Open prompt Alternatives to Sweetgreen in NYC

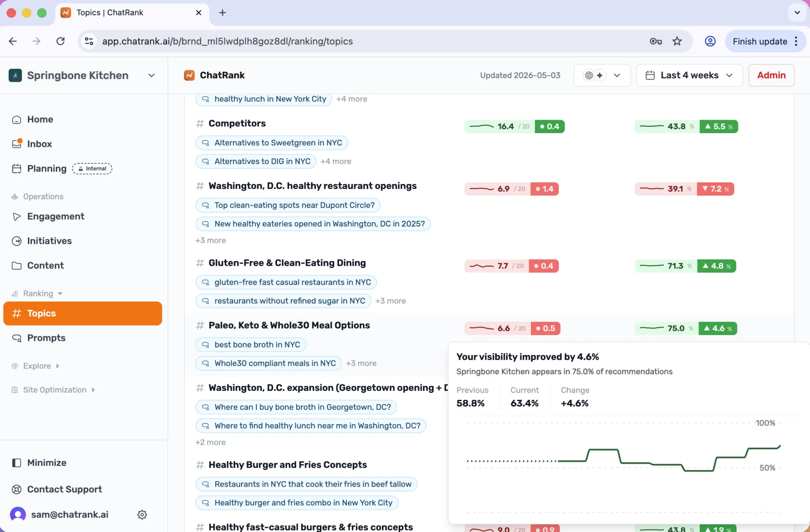(x=271, y=143)
